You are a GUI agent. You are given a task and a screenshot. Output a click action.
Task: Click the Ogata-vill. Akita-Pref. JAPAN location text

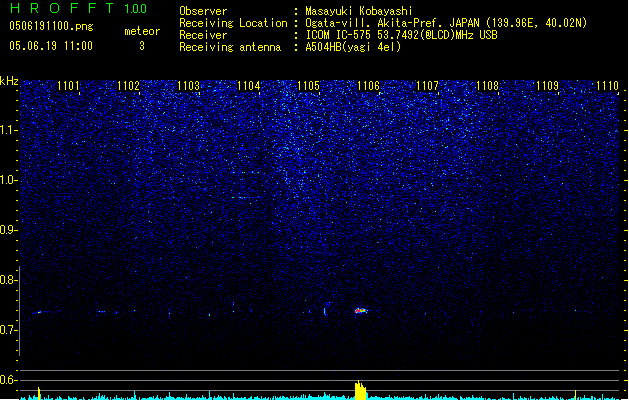(446, 23)
